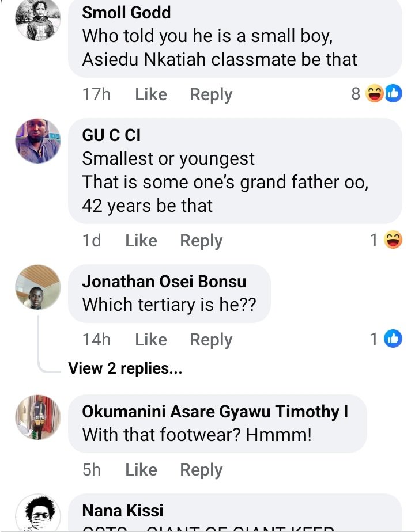The height and width of the screenshot is (532, 415).
Task: Open Jonathan Osei Bonsu's avatar
Action: coord(38,287)
